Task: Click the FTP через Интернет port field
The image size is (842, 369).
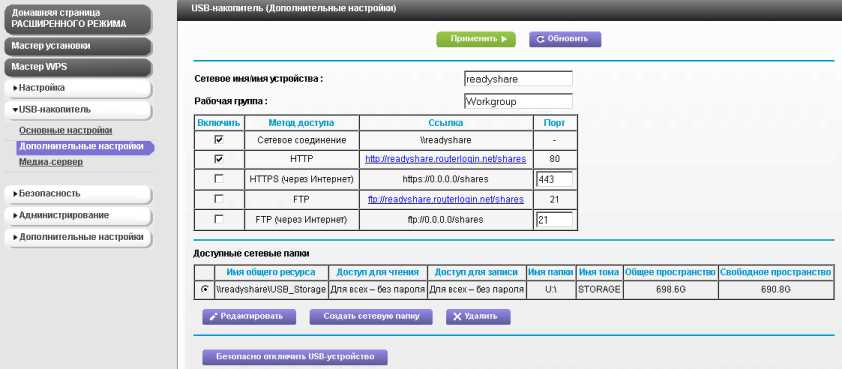Action: pyautogui.click(x=554, y=220)
